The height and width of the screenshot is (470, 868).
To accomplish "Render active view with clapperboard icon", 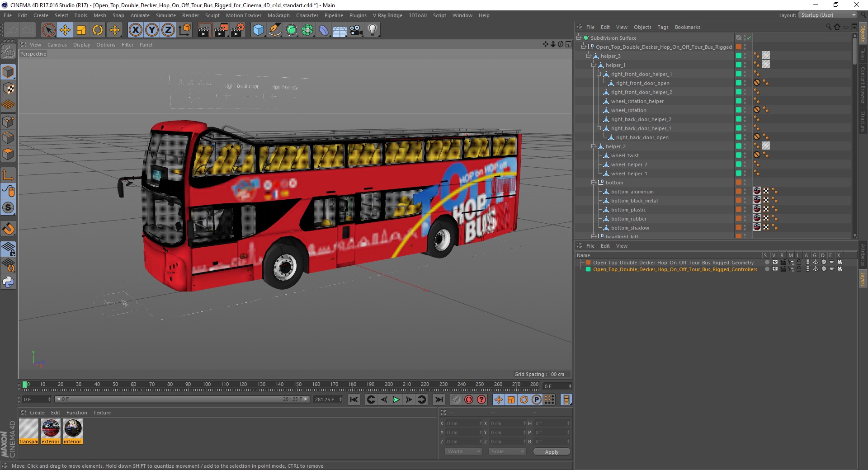I will point(204,30).
